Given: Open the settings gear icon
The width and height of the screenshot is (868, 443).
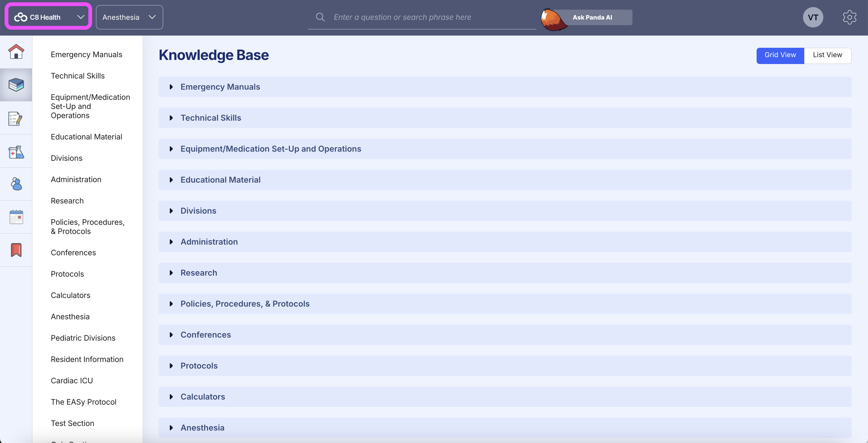Looking at the screenshot, I should coord(849,17).
